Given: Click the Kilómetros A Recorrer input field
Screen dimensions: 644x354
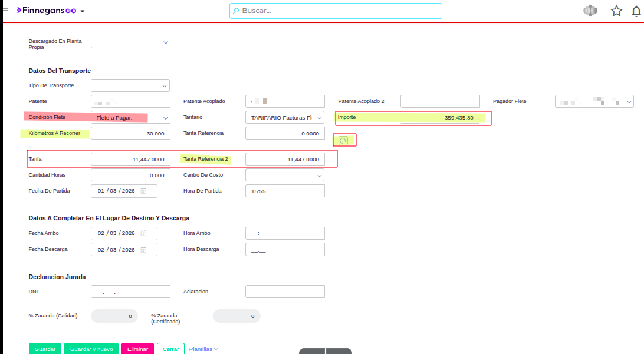Looking at the screenshot, I should pyautogui.click(x=130, y=134).
